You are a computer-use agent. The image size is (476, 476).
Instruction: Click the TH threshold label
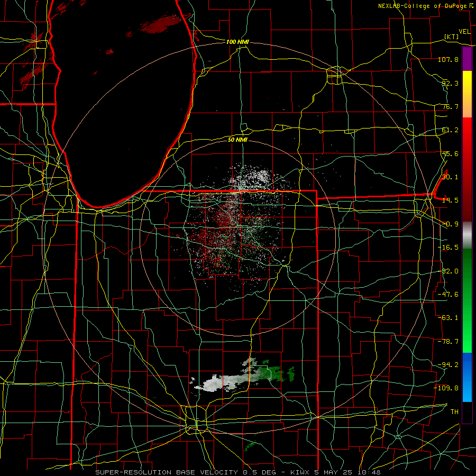coord(454,412)
